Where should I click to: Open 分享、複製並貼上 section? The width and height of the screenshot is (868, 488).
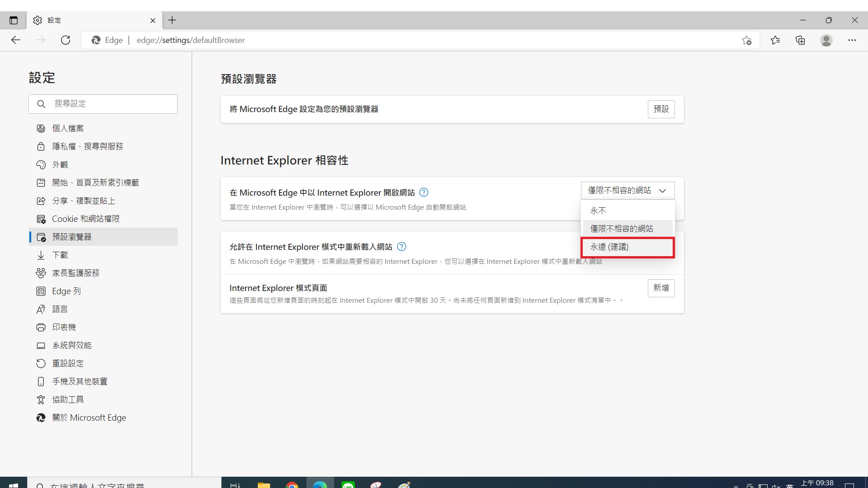click(x=103, y=201)
